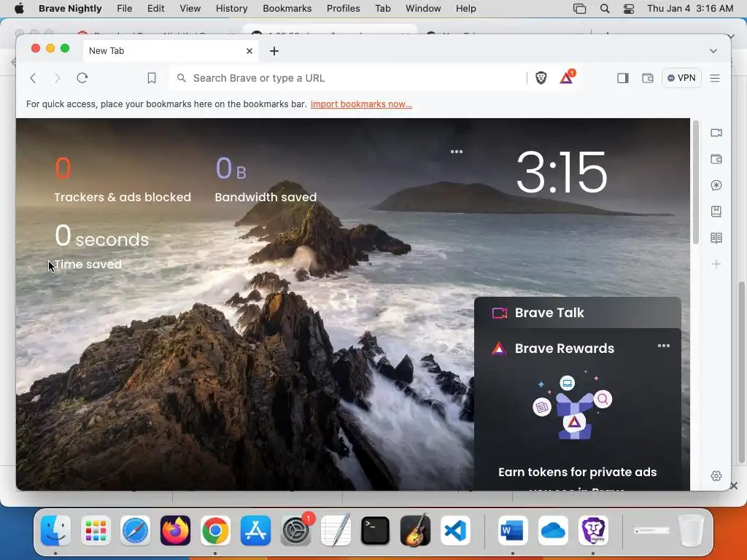Open Reading List sidebar icon
This screenshot has height=560, width=747.
point(716,238)
